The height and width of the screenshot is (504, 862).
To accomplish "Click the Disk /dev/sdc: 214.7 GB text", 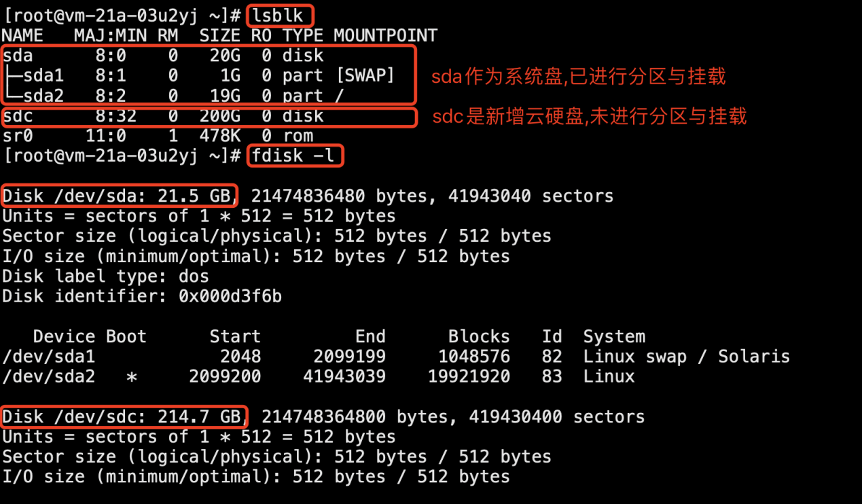I will point(124,416).
